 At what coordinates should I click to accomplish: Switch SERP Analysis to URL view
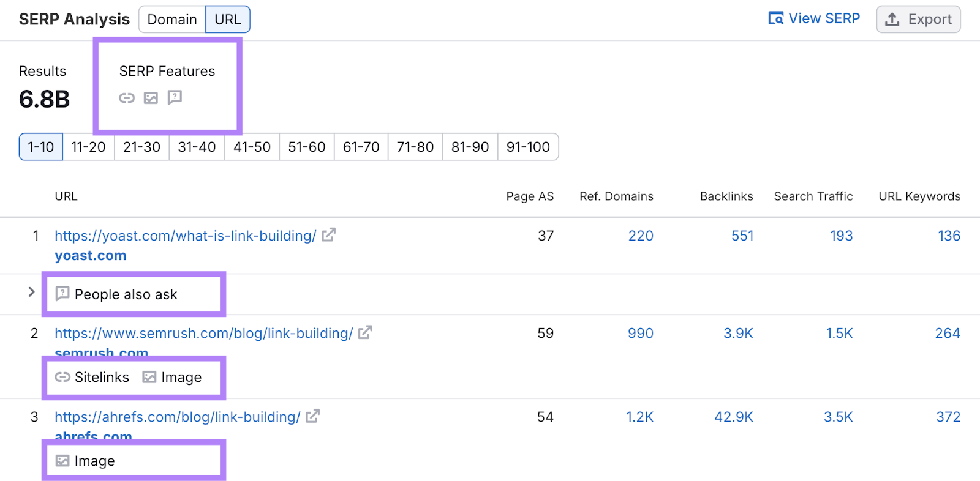click(x=227, y=20)
